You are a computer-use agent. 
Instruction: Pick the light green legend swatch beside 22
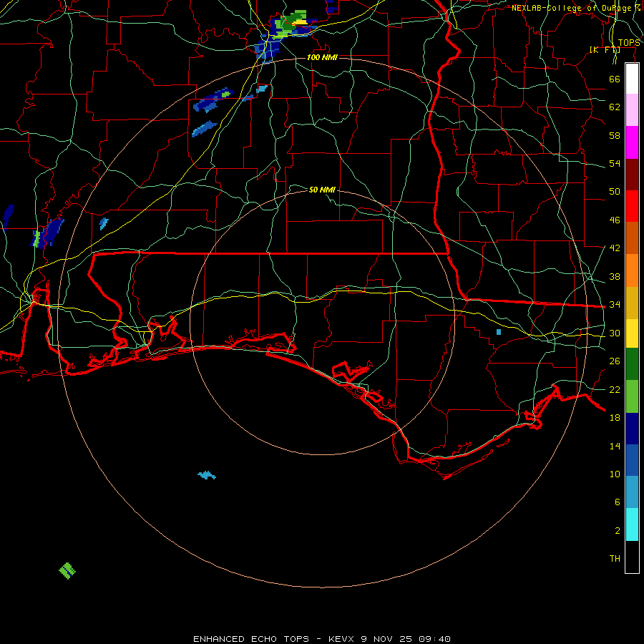tap(632, 396)
